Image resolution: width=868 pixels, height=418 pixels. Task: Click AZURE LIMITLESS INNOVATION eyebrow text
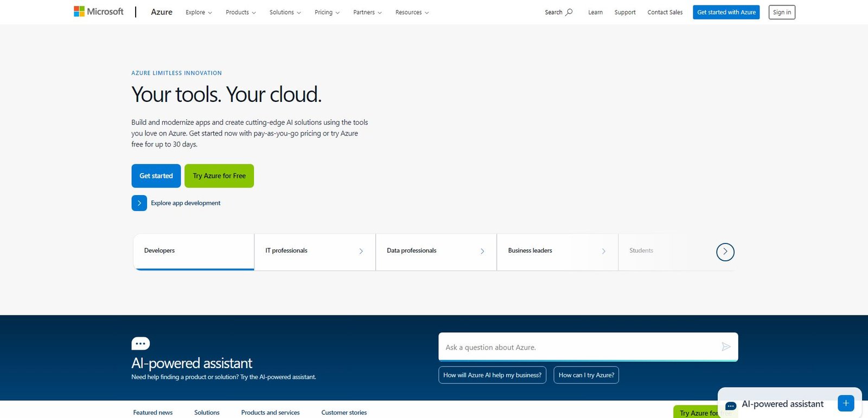click(176, 73)
